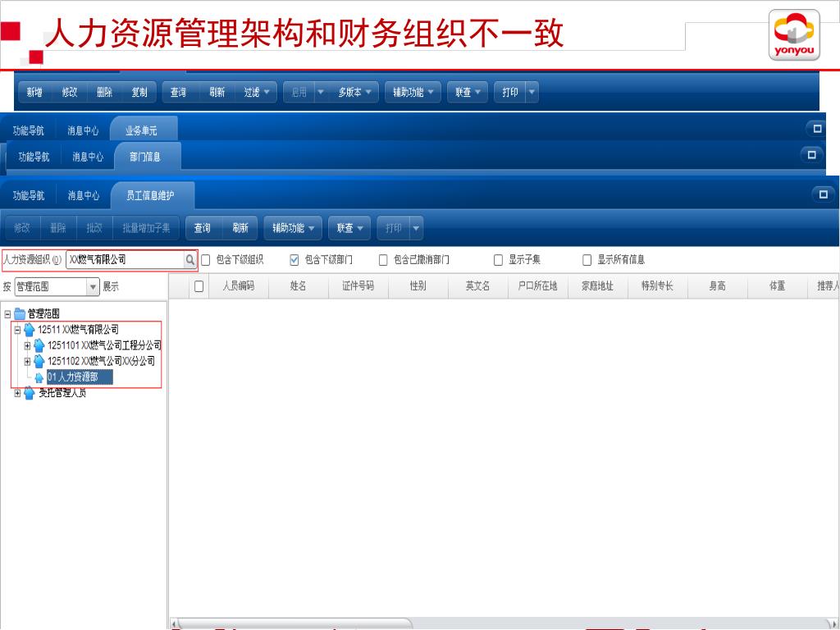This screenshot has height=630, width=840.
Task: Click the 身高 column header
Action: tap(717, 286)
